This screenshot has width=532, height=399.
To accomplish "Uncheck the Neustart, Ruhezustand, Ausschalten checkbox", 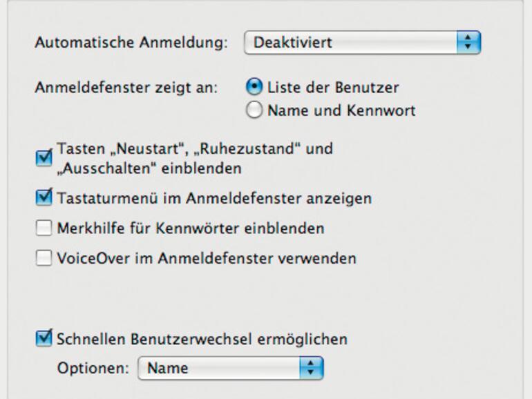I will pos(44,158).
